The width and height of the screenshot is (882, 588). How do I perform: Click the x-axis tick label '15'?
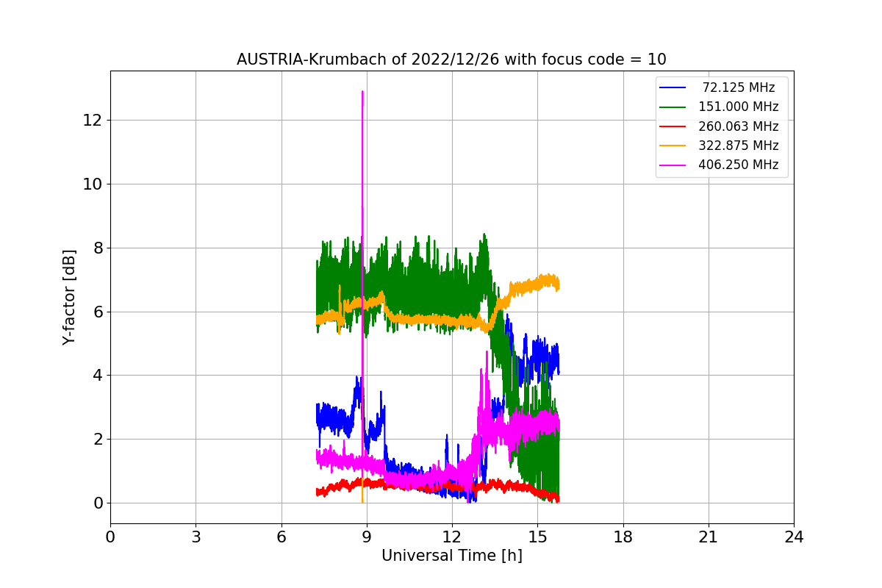(537, 537)
